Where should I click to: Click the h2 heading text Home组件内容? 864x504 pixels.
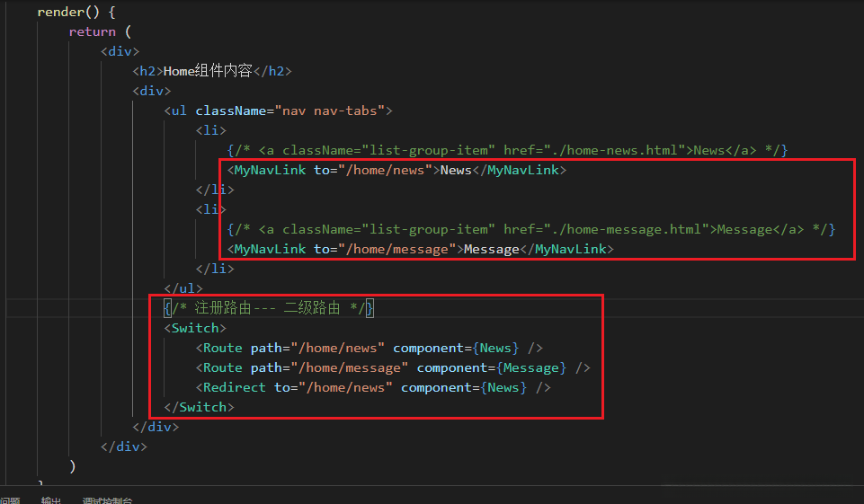[x=208, y=71]
